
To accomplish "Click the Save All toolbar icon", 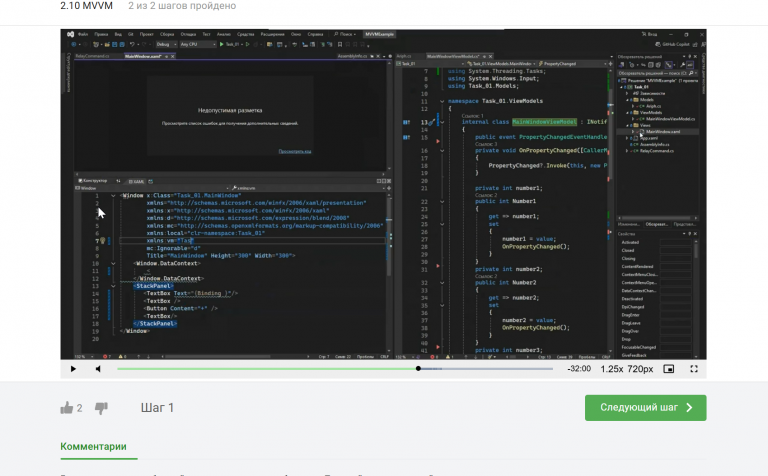I will point(121,44).
